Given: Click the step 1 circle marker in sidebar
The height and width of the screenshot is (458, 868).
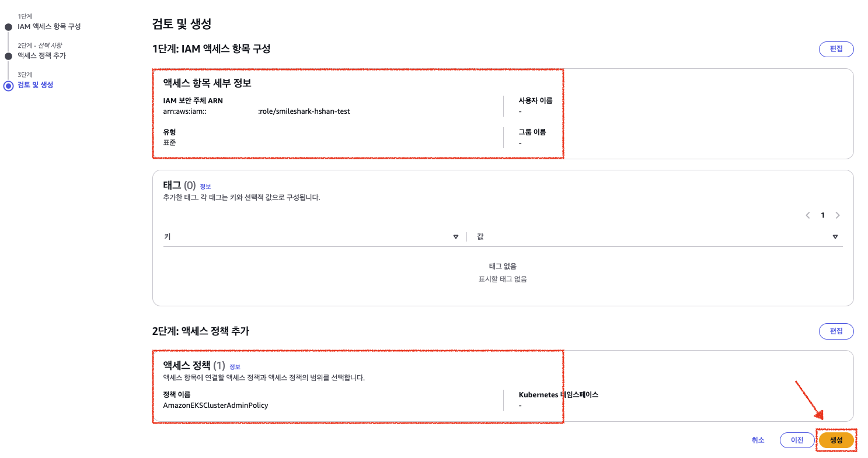Looking at the screenshot, I should (x=8, y=27).
